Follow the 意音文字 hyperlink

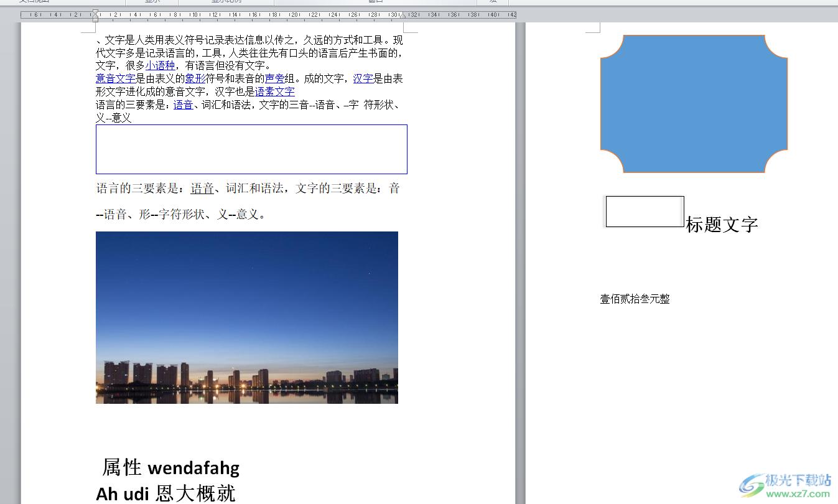(116, 79)
